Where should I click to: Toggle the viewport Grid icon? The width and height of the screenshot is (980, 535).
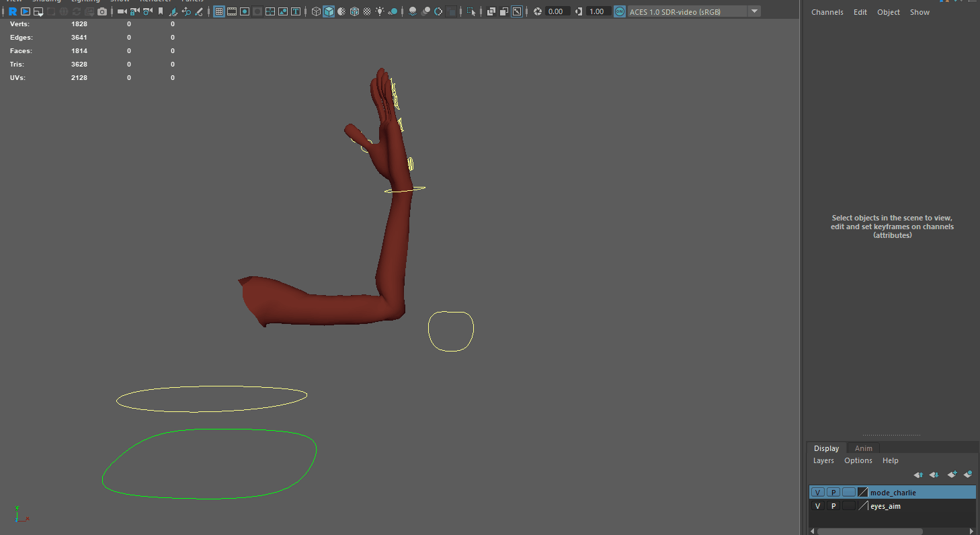[x=219, y=11]
